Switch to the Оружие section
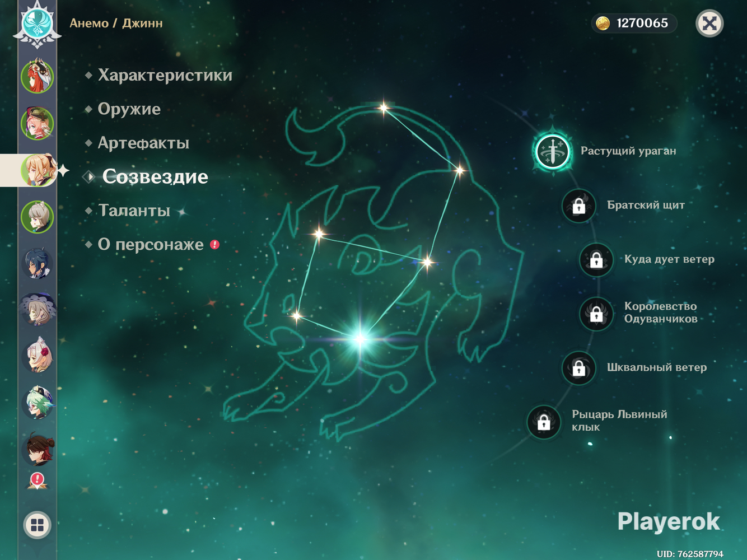Image resolution: width=747 pixels, height=560 pixels. coord(129,109)
